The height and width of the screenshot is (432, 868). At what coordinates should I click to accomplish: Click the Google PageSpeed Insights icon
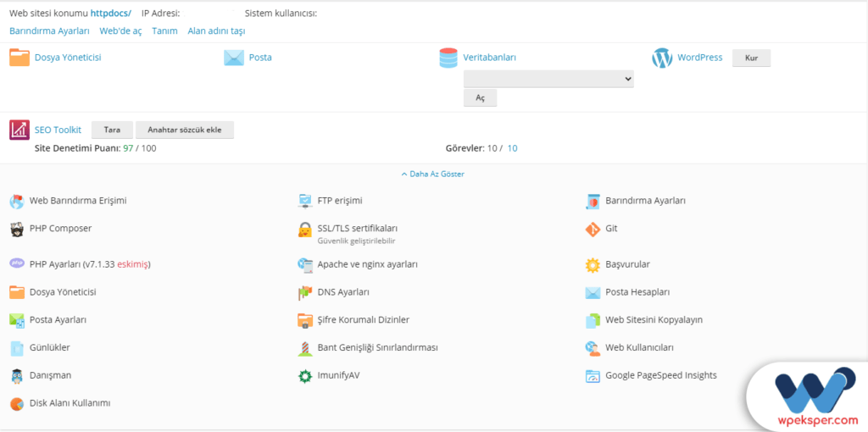593,375
